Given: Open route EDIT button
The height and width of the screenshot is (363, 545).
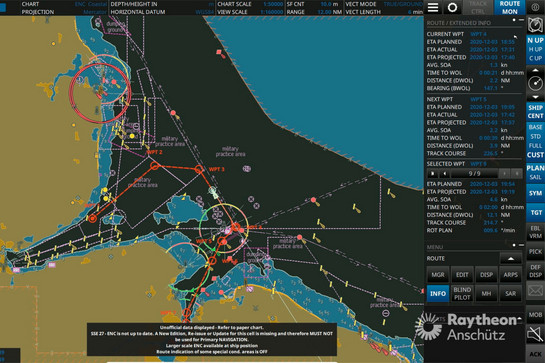Looking at the screenshot, I should pos(462,275).
